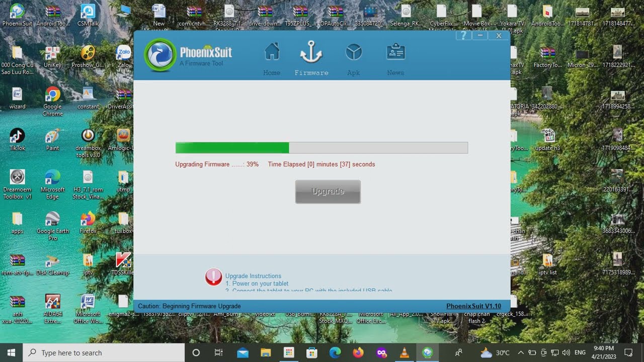This screenshot has height=362, width=644.
Task: Select the 1719098484 image thumbnail
Action: [618, 140]
